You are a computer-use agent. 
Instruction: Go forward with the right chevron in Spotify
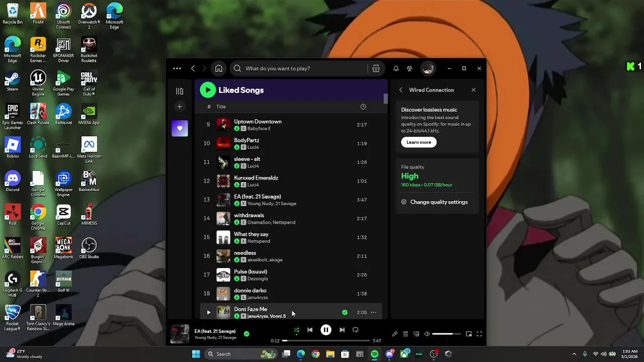(x=204, y=68)
